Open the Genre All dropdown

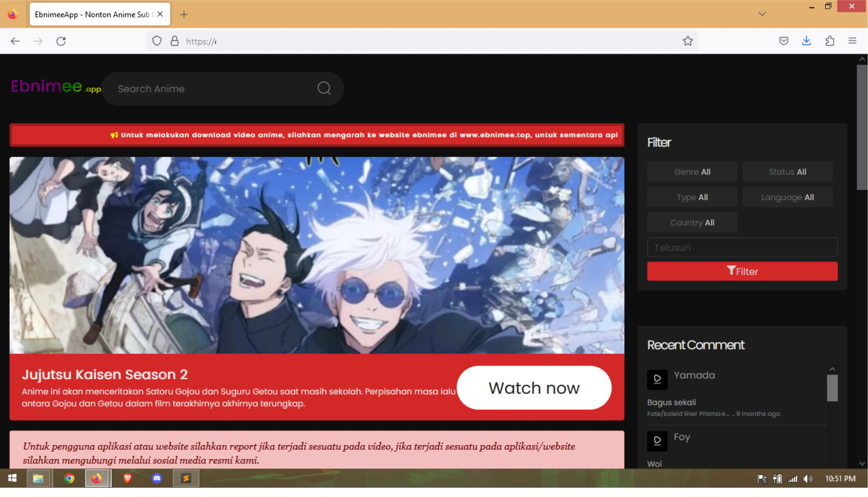(692, 172)
